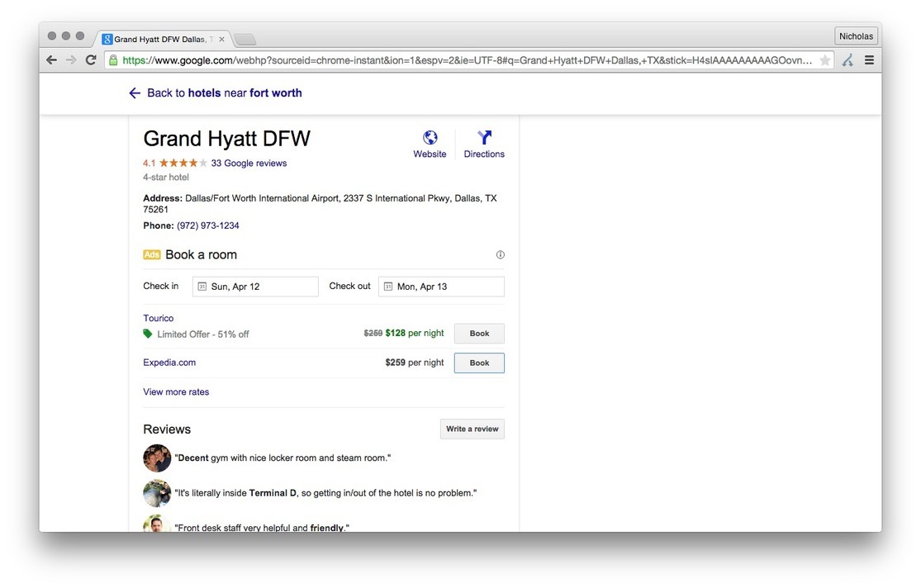The image size is (921, 588).
Task: Click the green tag icon by Limited Offer
Action: point(147,334)
